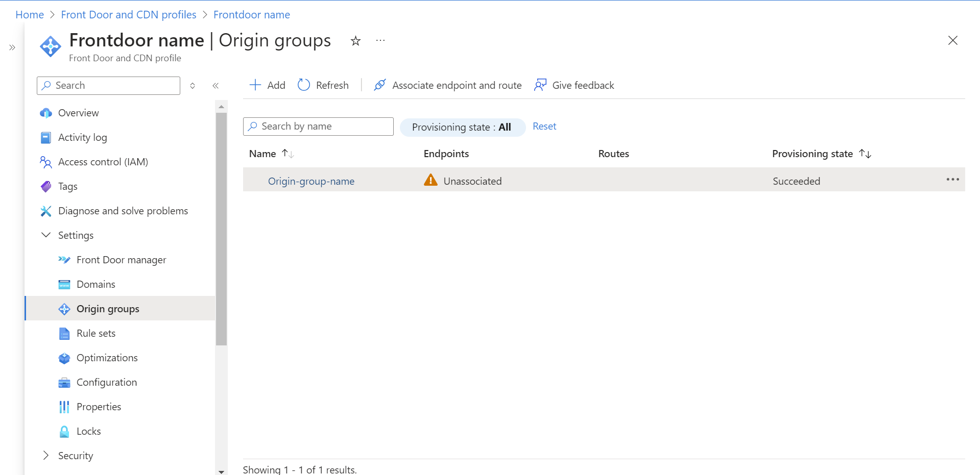This screenshot has height=475, width=980.
Task: Open Activity log
Action: [x=82, y=137]
